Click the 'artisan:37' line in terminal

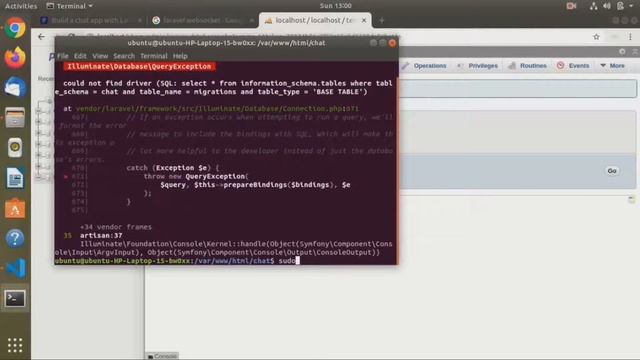(x=101, y=236)
